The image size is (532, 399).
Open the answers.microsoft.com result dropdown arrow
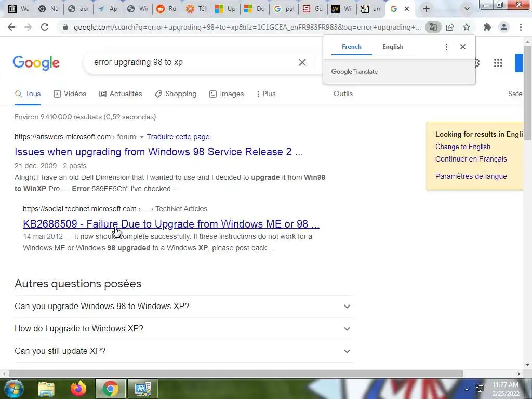(141, 137)
